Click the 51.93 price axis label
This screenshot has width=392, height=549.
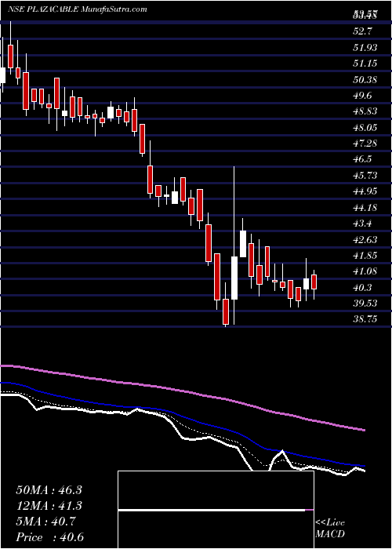365,47
